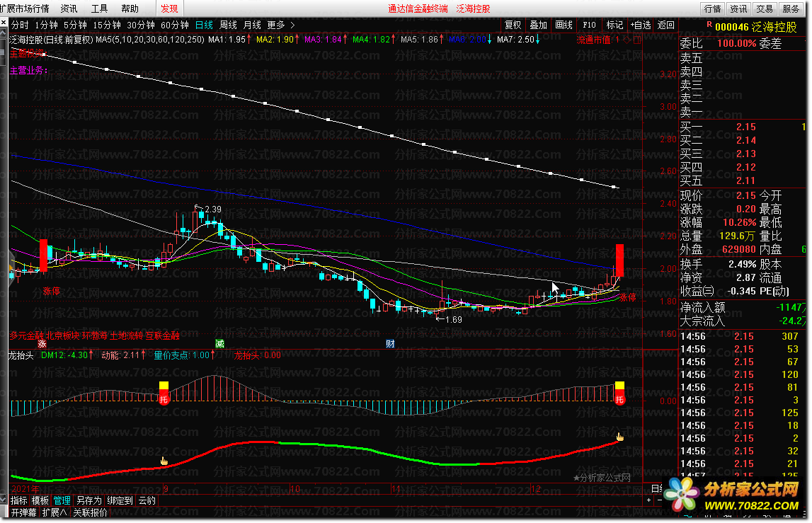Viewport: 812px width, 523px height.
Task: Click the 多元金融 sector link
Action: 26,335
